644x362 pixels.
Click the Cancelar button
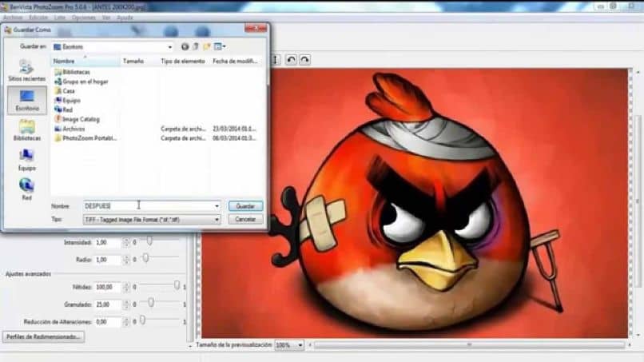coord(245,220)
